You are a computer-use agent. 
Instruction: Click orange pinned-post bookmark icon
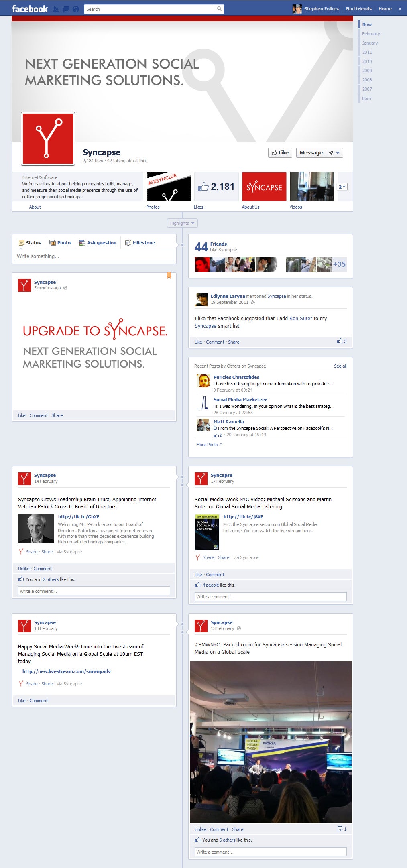169,276
